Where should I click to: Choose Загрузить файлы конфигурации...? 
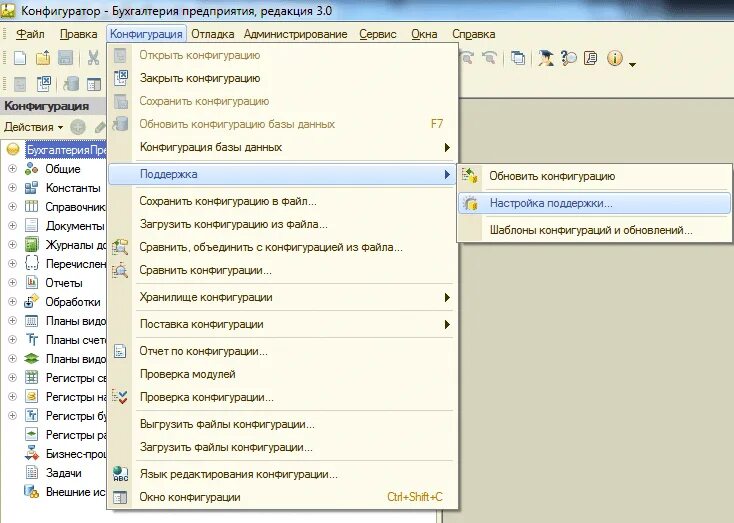click(x=282, y=447)
